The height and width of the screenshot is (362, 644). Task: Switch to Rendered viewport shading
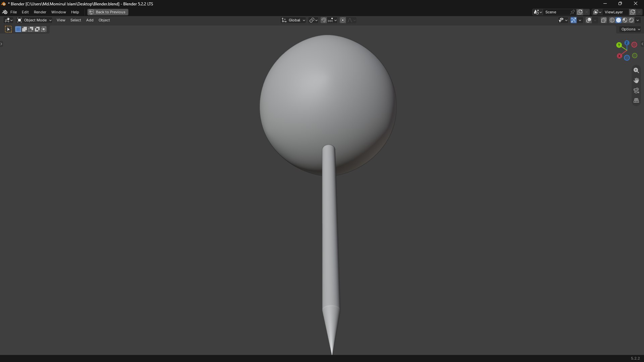631,20
